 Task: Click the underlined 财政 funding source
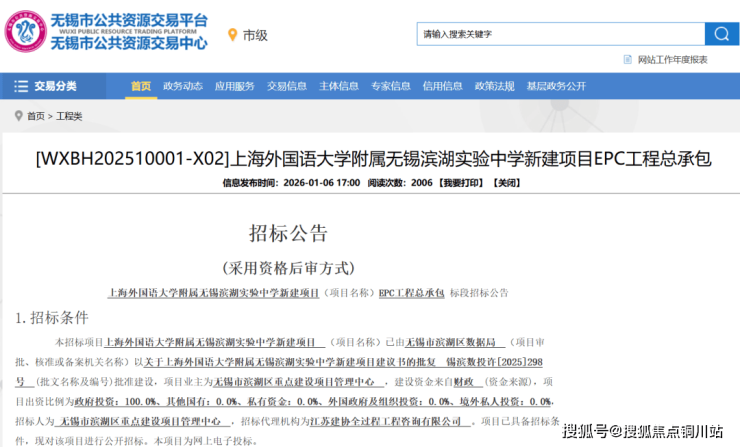[x=463, y=382]
